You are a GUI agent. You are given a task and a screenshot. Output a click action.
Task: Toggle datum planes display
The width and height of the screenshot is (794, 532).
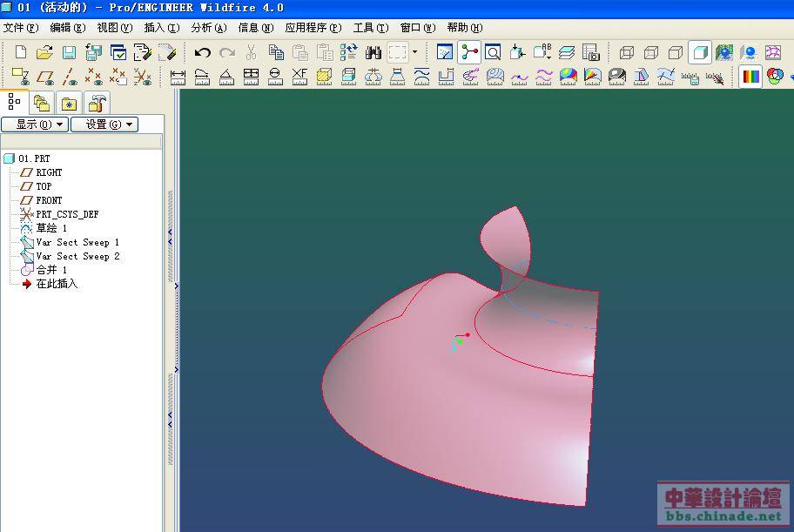pyautogui.click(x=45, y=77)
